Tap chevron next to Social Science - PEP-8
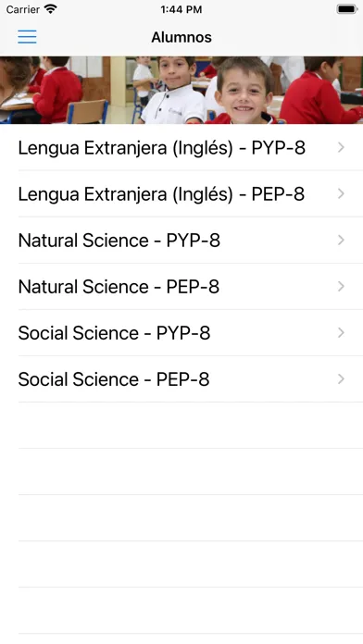 click(x=341, y=379)
